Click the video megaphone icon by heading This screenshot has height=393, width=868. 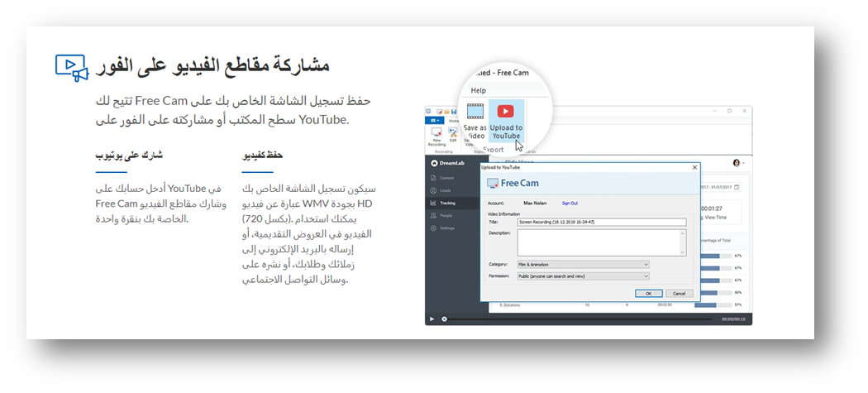click(72, 68)
